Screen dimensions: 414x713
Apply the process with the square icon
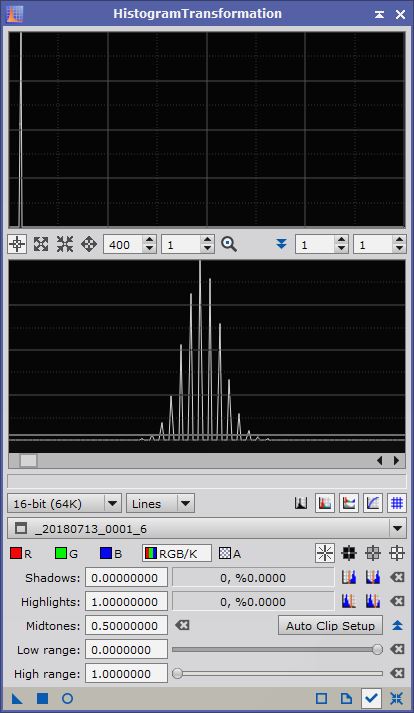click(x=42, y=698)
